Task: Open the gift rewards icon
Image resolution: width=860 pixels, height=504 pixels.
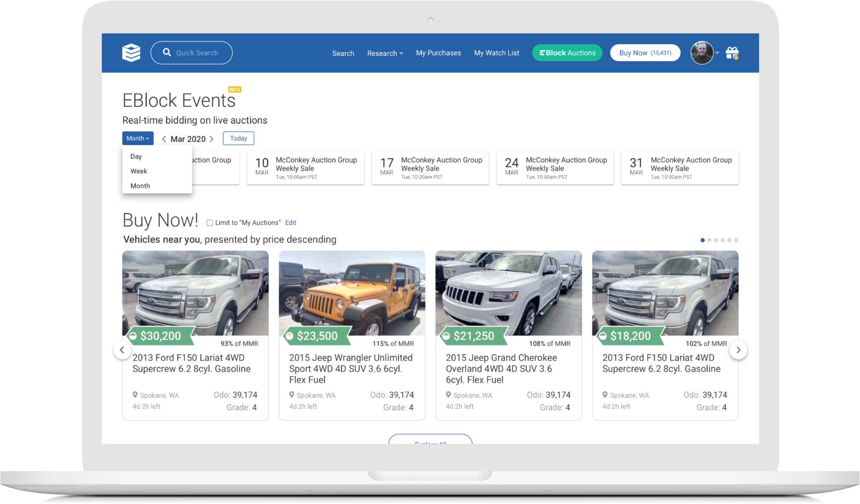Action: (x=732, y=53)
